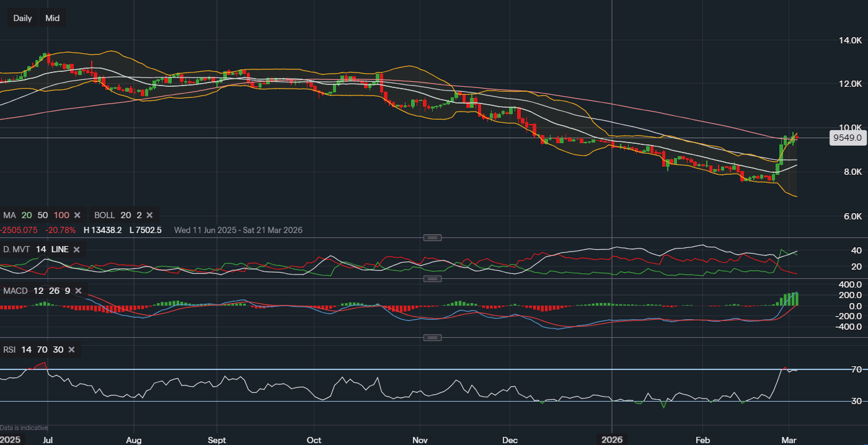Click the resize handle above the MACD panel
The width and height of the screenshot is (868, 445).
point(432,279)
